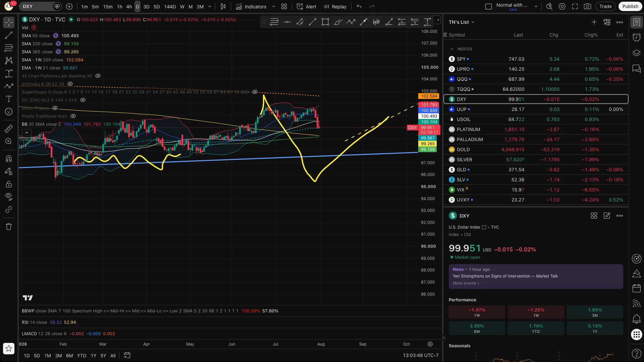Open chart settings gear in top bar
The width and height of the screenshot is (644, 362).
(562, 6)
